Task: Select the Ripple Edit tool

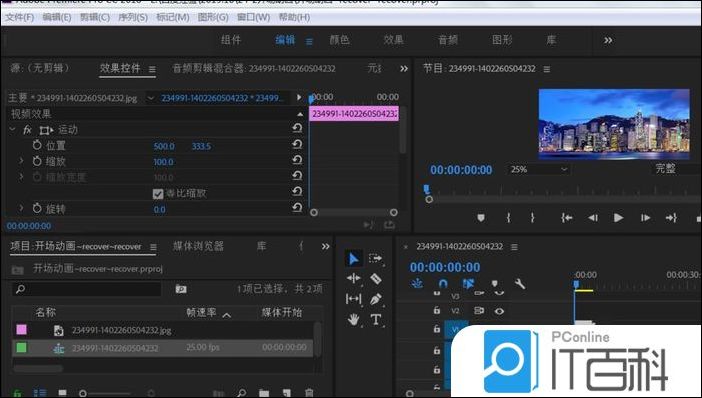Action: pyautogui.click(x=354, y=278)
